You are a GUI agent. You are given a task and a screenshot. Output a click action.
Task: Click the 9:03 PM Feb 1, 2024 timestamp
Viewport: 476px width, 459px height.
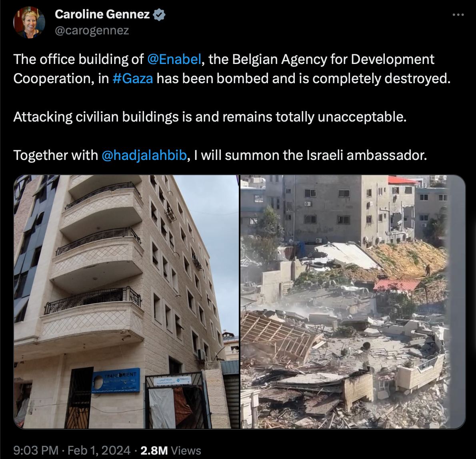click(x=72, y=451)
